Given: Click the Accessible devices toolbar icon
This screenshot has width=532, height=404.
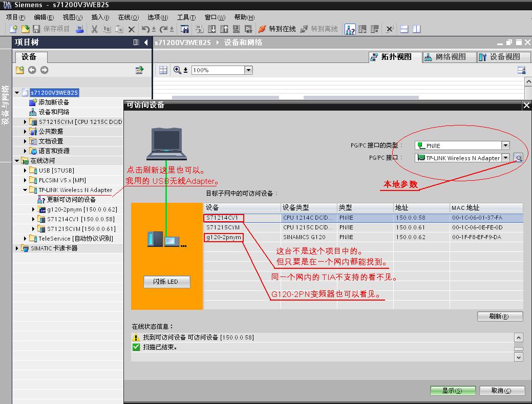Looking at the screenshot, I should coord(350,29).
